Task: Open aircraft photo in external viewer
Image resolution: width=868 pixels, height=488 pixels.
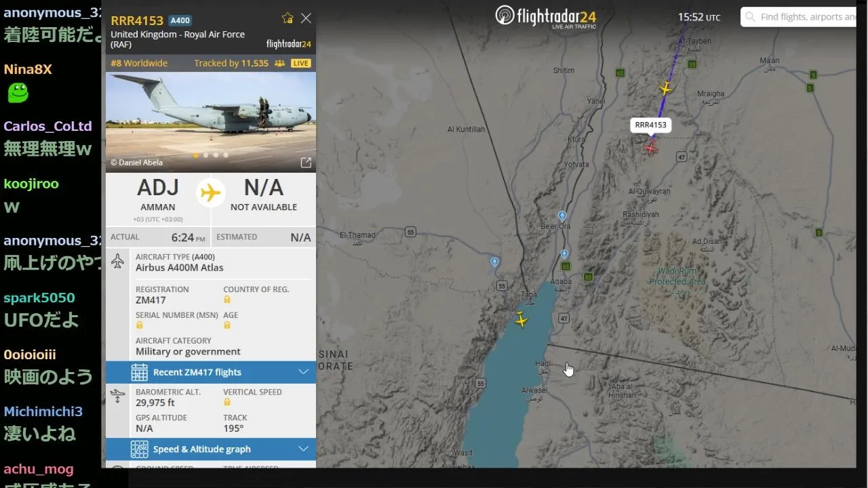Action: (x=306, y=163)
